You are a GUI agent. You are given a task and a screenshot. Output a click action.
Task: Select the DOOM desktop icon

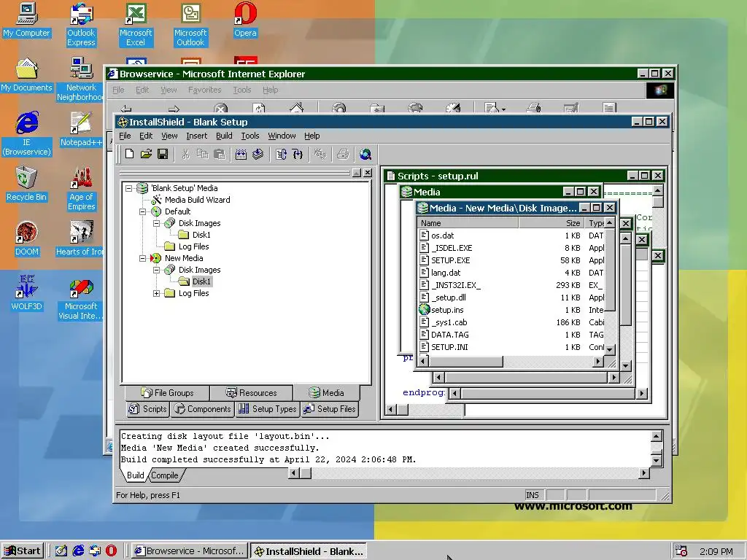pyautogui.click(x=26, y=238)
